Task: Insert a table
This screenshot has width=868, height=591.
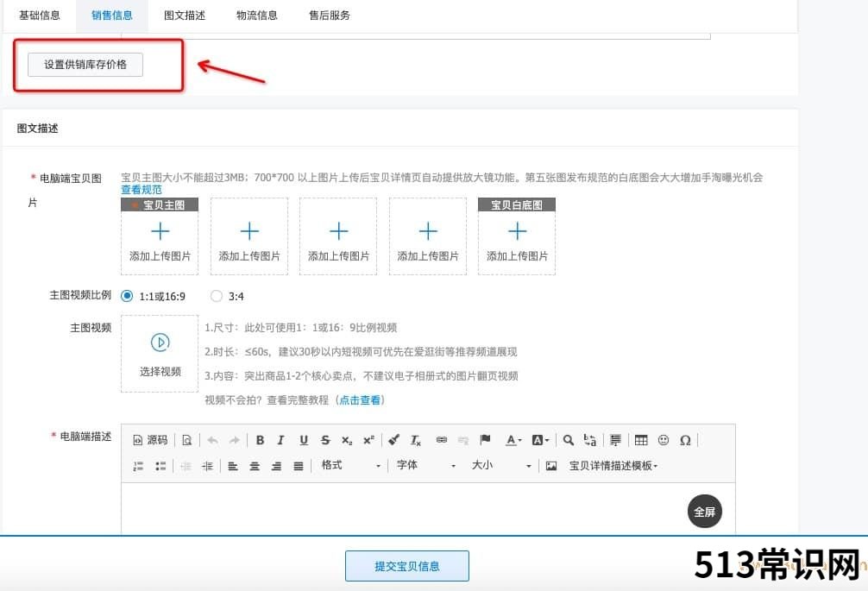Action: click(x=641, y=440)
